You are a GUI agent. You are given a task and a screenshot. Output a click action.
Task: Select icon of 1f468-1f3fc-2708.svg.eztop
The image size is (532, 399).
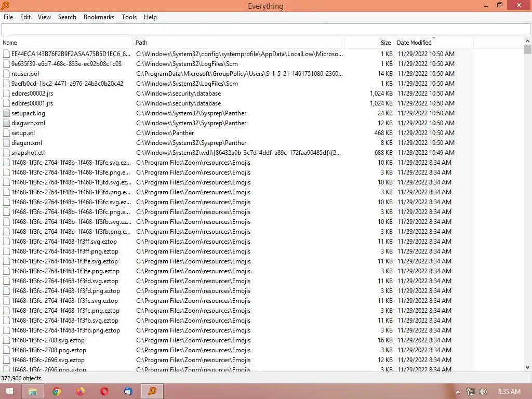click(6, 340)
